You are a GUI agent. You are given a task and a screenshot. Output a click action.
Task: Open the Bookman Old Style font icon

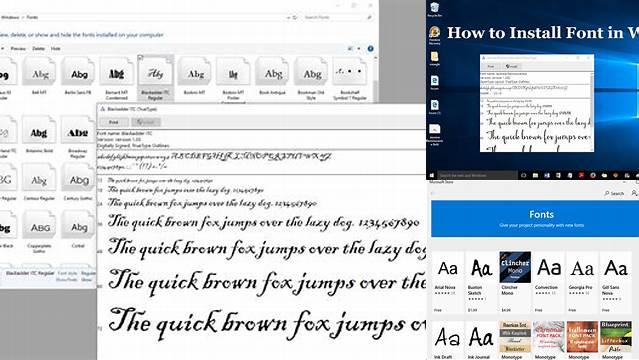311,73
